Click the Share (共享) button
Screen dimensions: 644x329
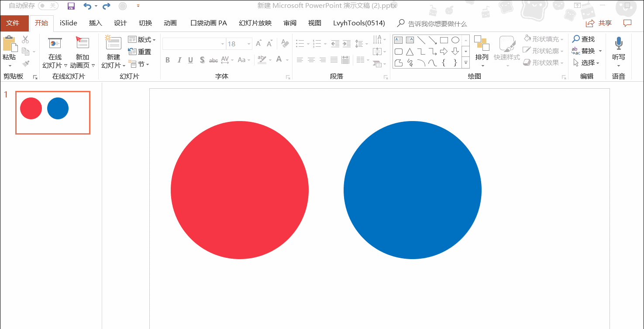tap(599, 23)
